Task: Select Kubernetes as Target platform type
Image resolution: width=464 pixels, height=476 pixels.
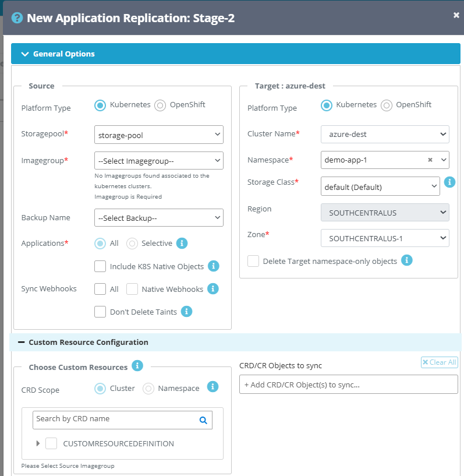Action: tap(327, 105)
